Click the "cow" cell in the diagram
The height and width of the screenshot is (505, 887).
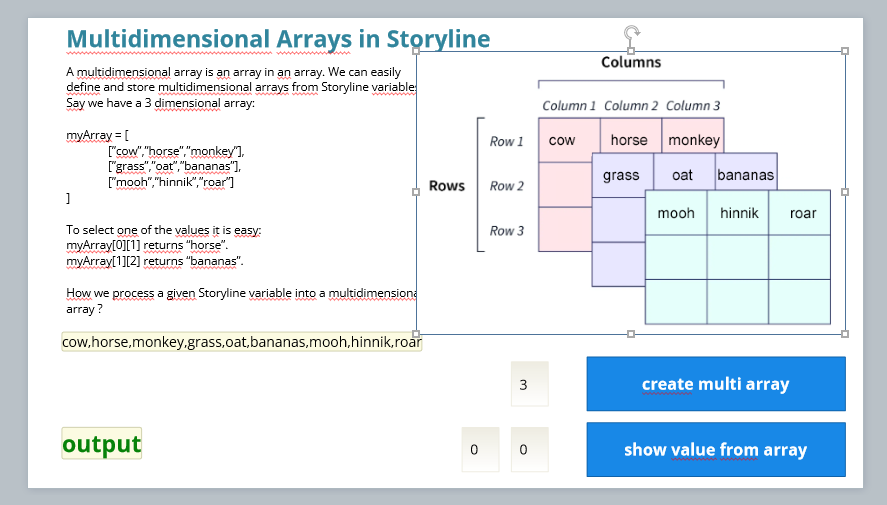[563, 141]
